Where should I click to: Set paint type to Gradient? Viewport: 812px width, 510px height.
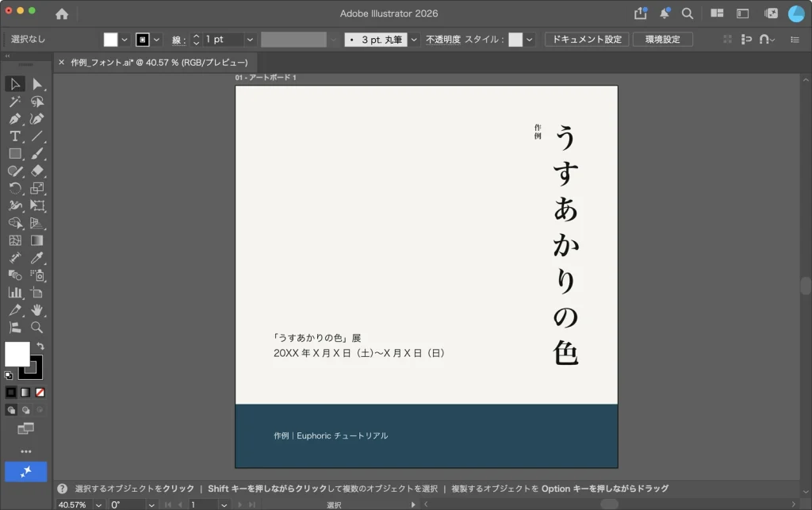click(x=25, y=393)
